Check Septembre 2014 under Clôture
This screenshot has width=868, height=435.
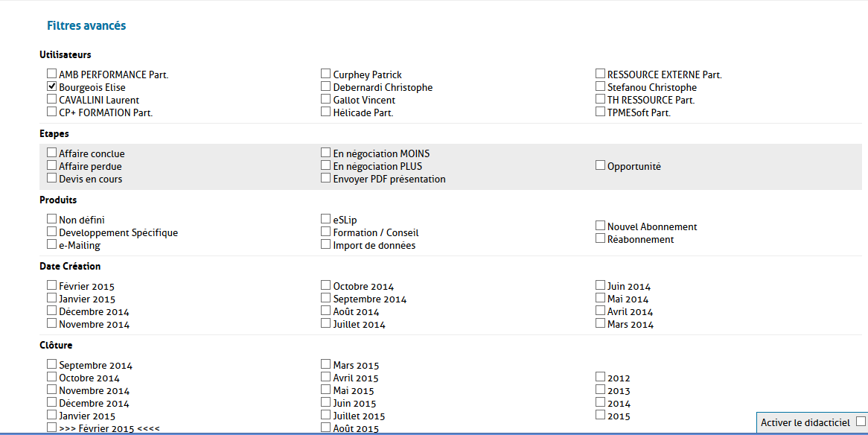point(52,364)
